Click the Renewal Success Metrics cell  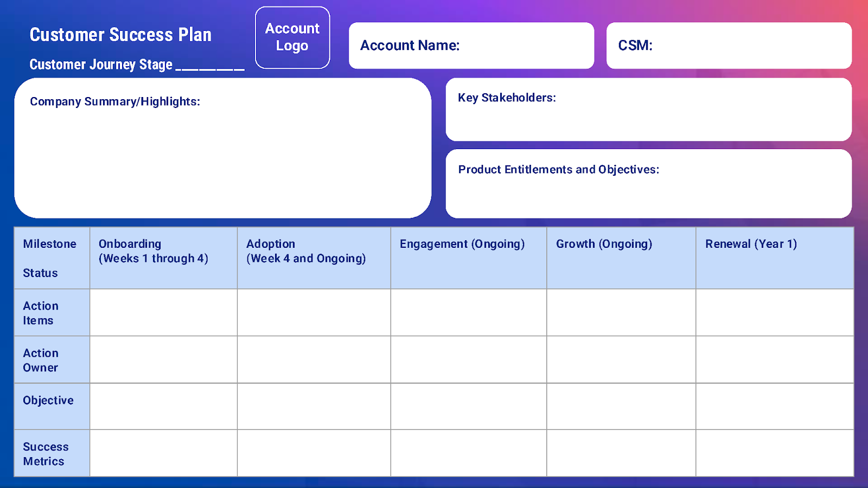(x=774, y=453)
